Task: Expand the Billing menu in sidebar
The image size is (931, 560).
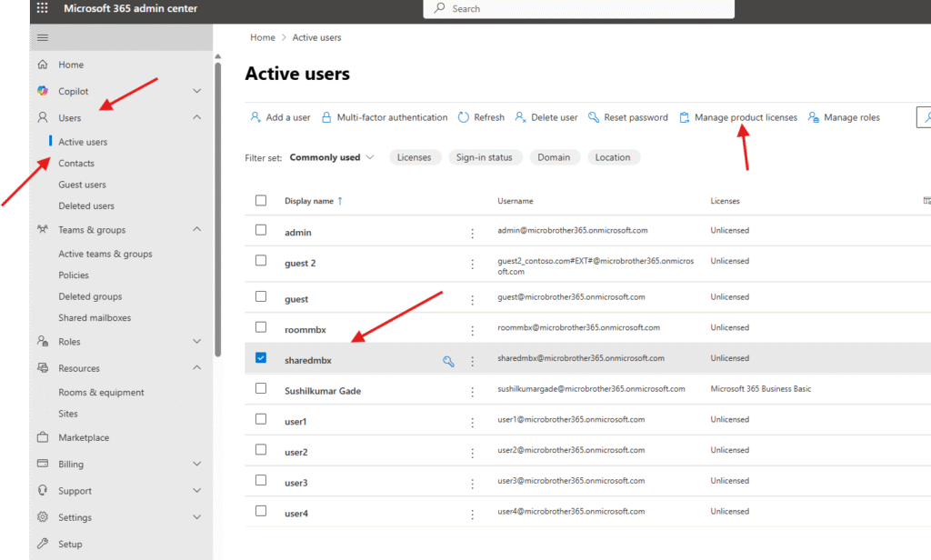Action: tap(197, 464)
